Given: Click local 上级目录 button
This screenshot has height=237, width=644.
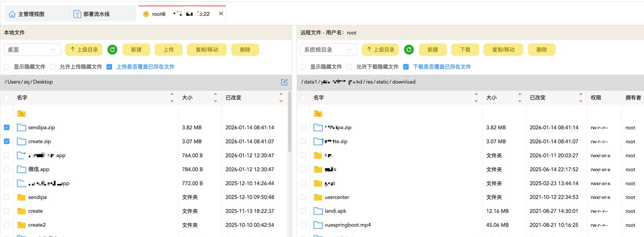Looking at the screenshot, I should [x=84, y=50].
